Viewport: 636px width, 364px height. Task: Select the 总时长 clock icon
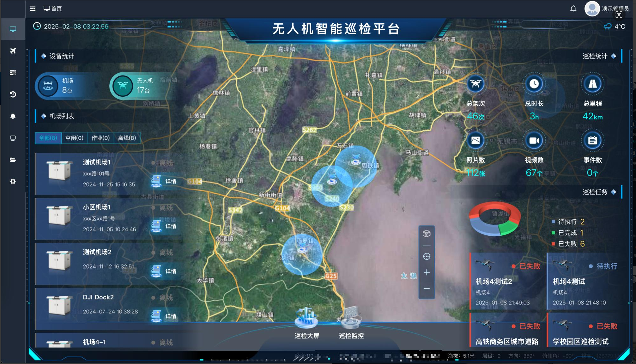(534, 84)
